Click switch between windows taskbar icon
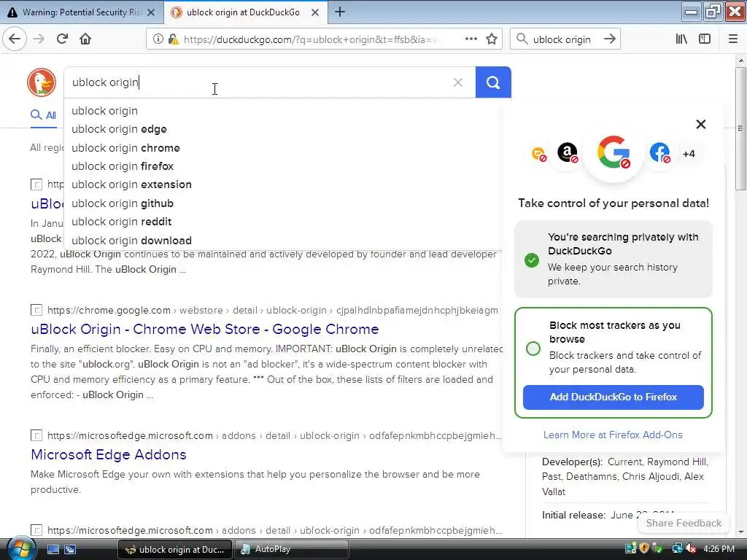Screen dimensions: 747x560 [x=70, y=549]
